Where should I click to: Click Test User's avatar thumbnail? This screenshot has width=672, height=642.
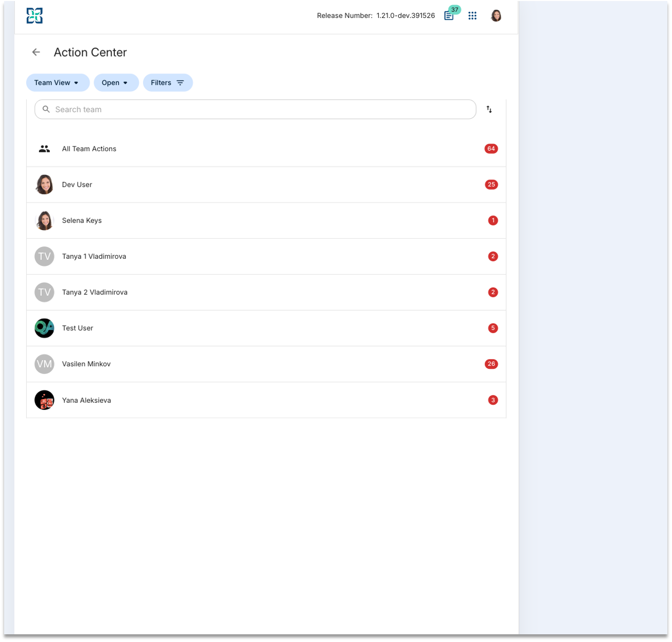click(44, 328)
